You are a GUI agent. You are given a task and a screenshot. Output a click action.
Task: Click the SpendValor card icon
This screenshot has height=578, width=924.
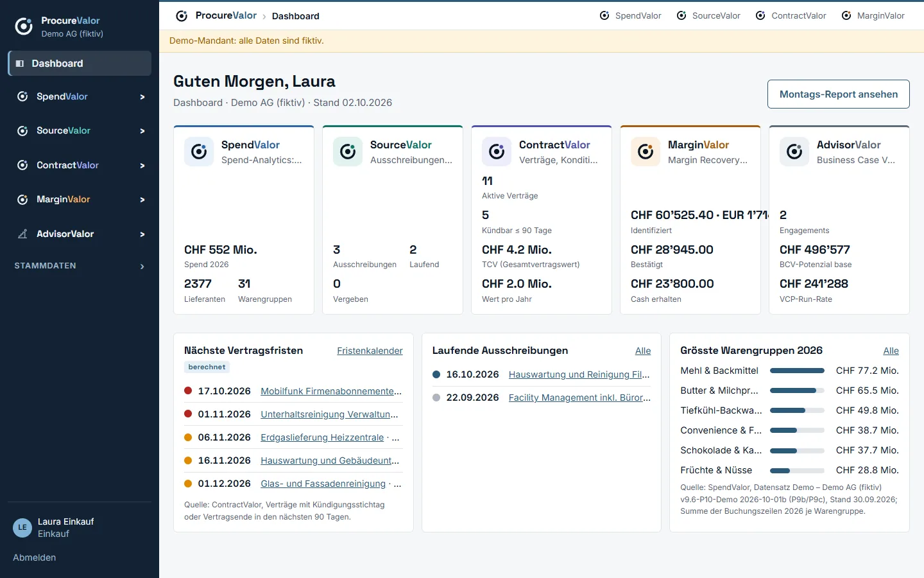[x=199, y=152]
